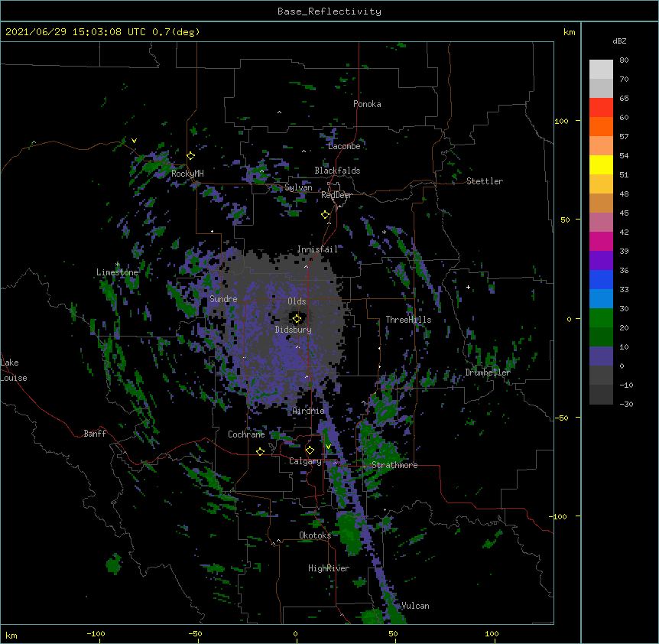Click the Cochrane label
Screen dimensions: 659x644
tap(246, 434)
